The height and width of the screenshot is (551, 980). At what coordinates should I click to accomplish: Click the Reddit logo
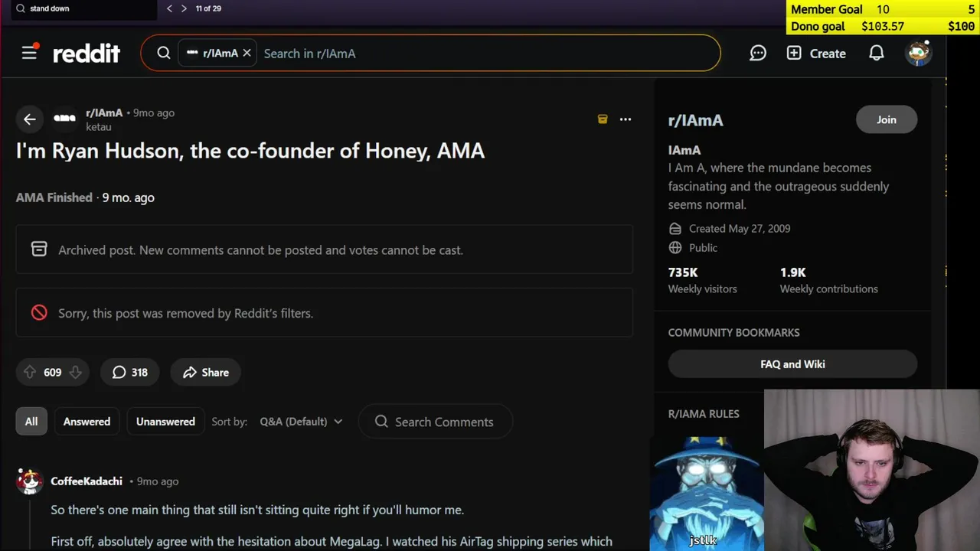[x=87, y=54]
